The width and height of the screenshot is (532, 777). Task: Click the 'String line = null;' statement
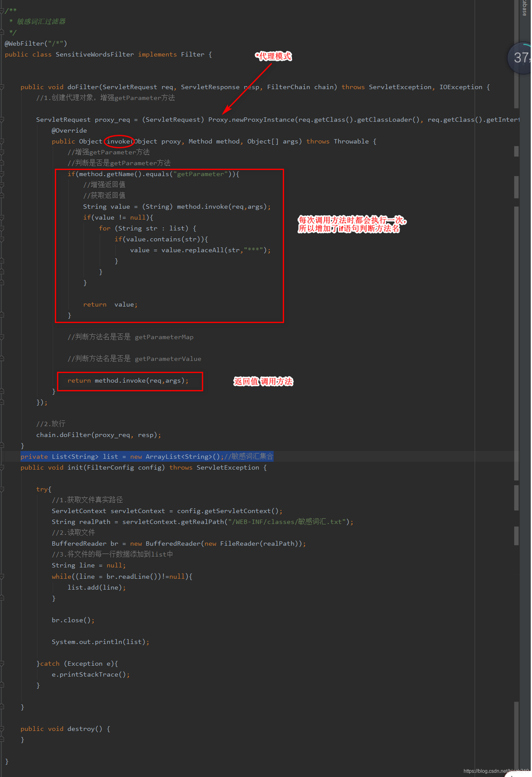tap(89, 565)
